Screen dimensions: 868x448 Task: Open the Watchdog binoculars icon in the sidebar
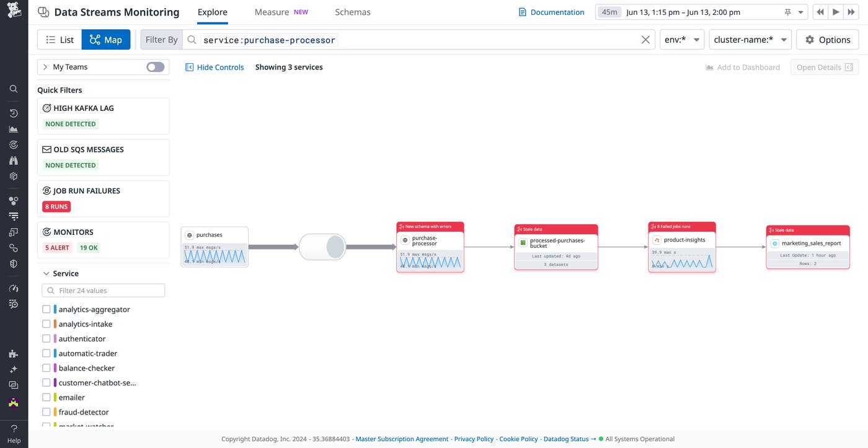14,160
